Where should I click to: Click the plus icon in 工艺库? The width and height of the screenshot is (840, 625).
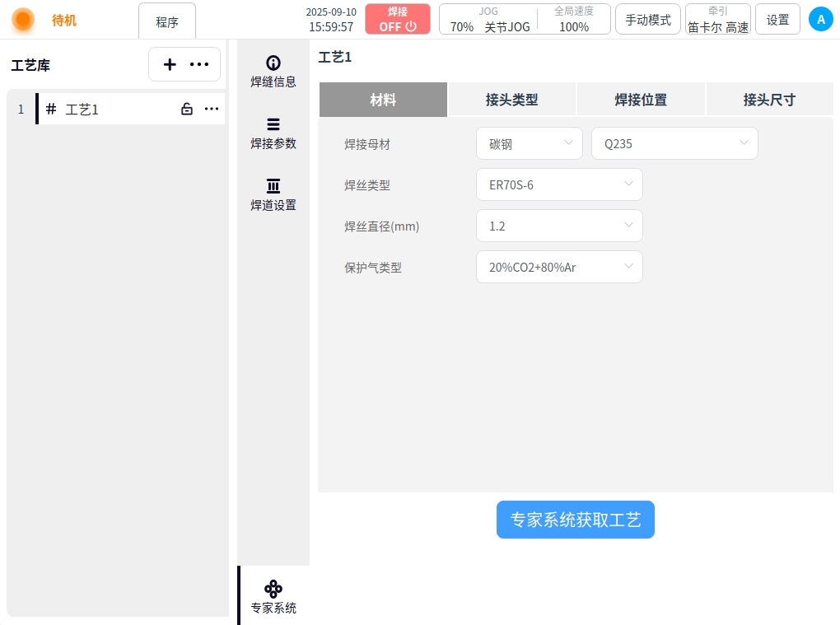tap(170, 64)
